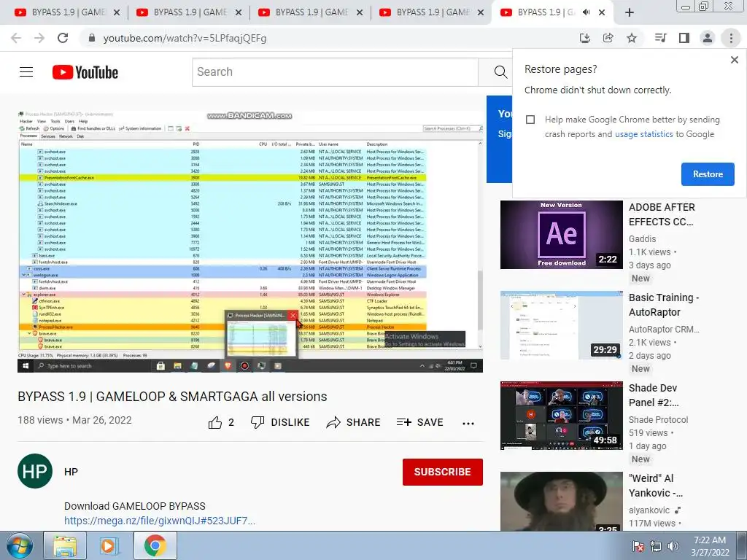Switch to the fourth BYPASS 1.9 tab

click(x=432, y=12)
